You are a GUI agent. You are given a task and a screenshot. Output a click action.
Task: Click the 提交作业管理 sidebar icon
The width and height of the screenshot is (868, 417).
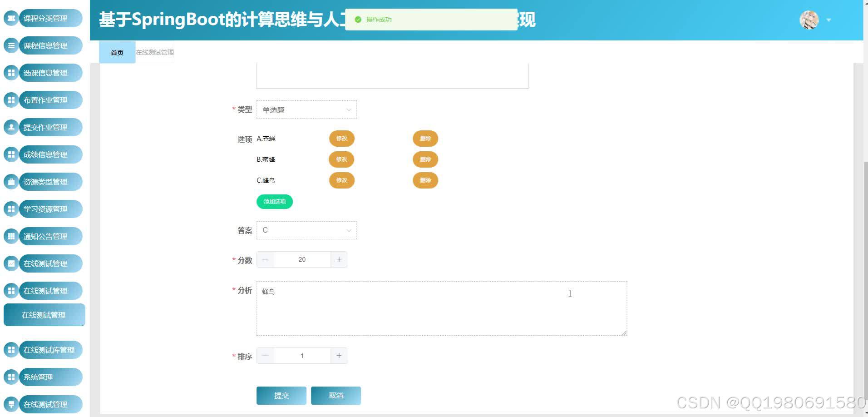11,127
